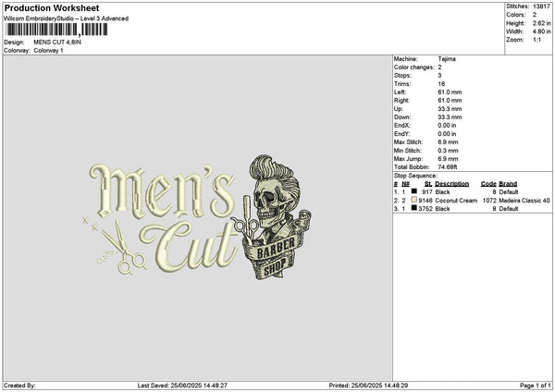This screenshot has width=555, height=392.
Task: Click the Code column header
Action: (488, 184)
